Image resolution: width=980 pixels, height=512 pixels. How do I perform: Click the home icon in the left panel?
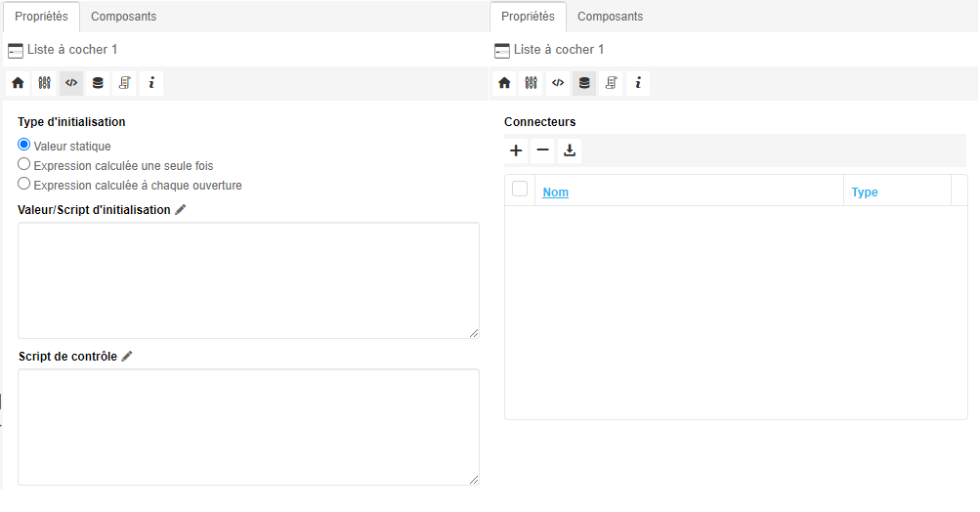[18, 83]
